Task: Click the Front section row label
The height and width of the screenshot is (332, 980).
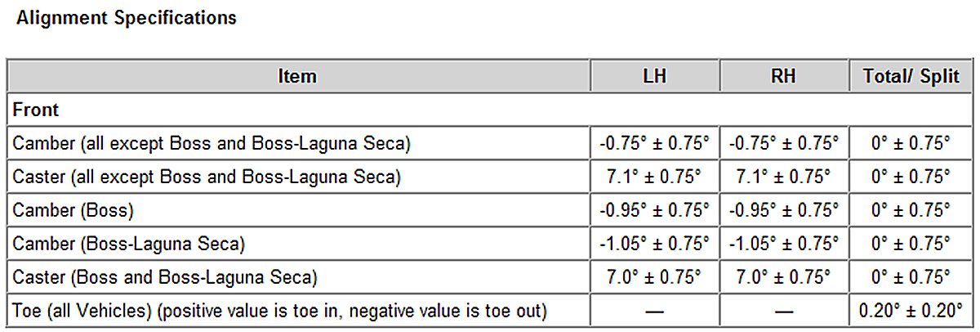Action: pyautogui.click(x=36, y=109)
